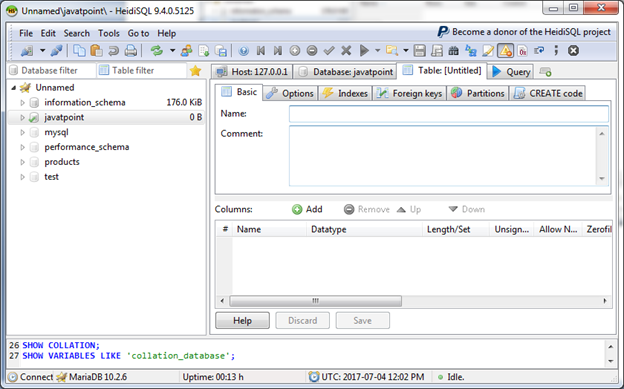Viewport: 624px width, 389px height.
Task: Click the new query tab plus icon
Action: coord(545,72)
